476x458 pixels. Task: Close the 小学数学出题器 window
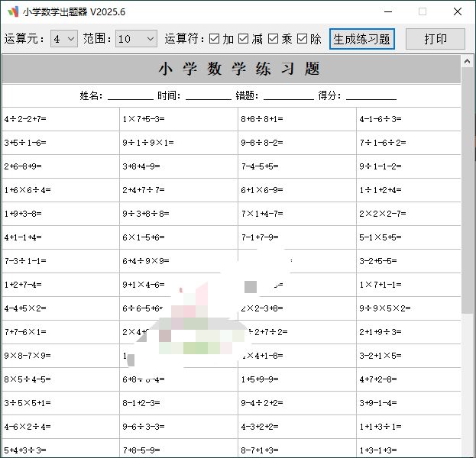pyautogui.click(x=458, y=11)
